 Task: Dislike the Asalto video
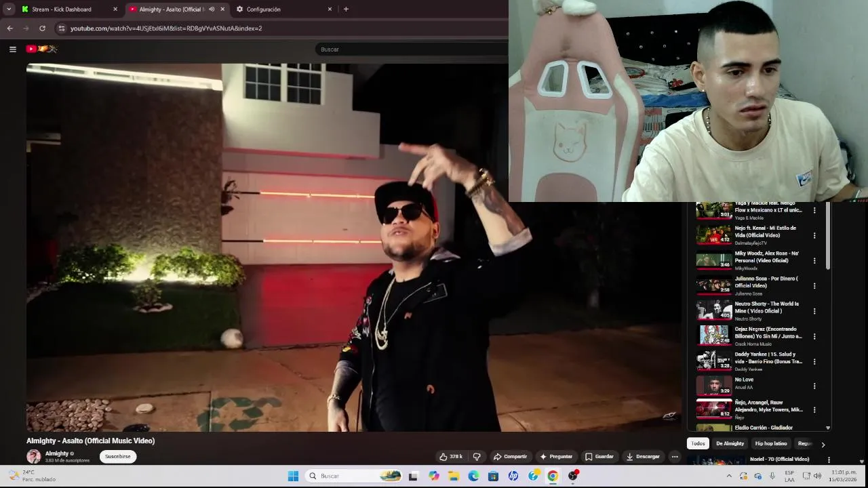477,457
